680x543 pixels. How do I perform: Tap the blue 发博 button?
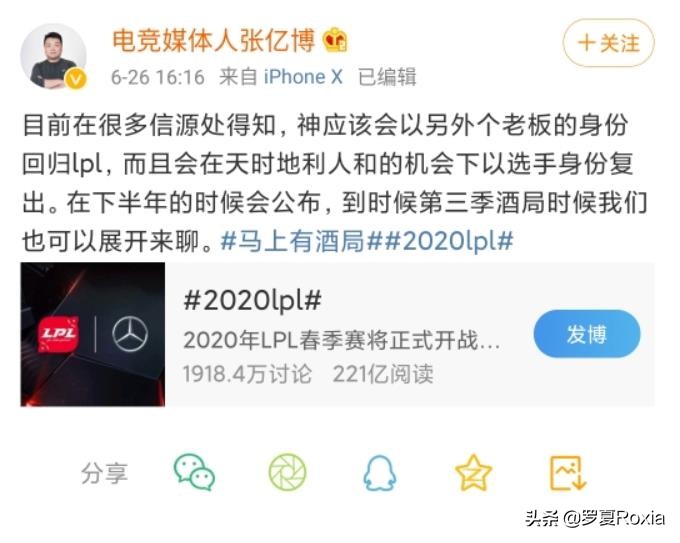(587, 334)
